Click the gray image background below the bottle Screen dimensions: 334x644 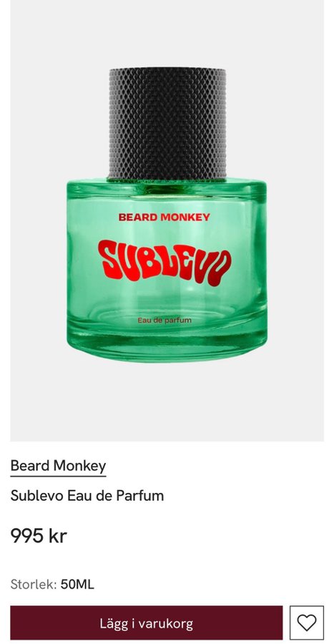coord(167,402)
